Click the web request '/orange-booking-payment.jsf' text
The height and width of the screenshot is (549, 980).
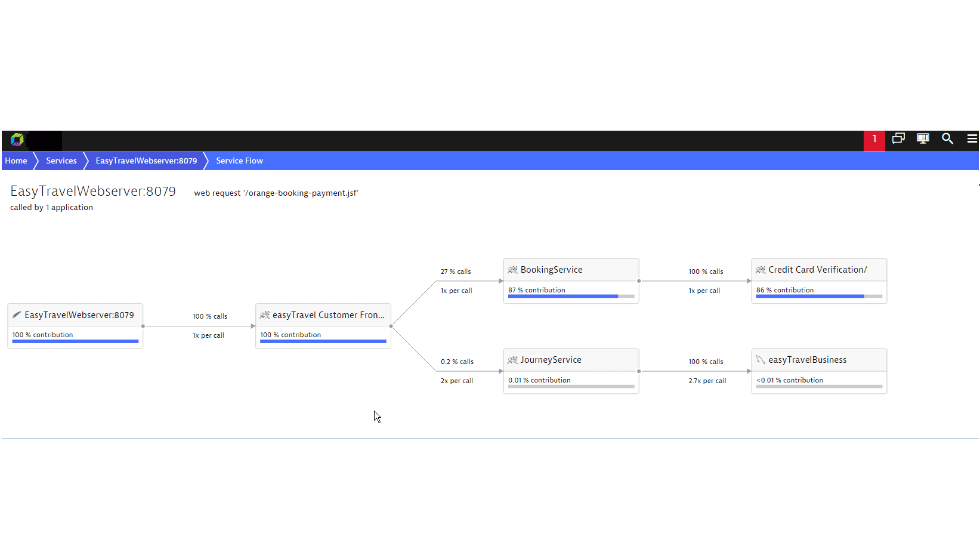coord(276,193)
